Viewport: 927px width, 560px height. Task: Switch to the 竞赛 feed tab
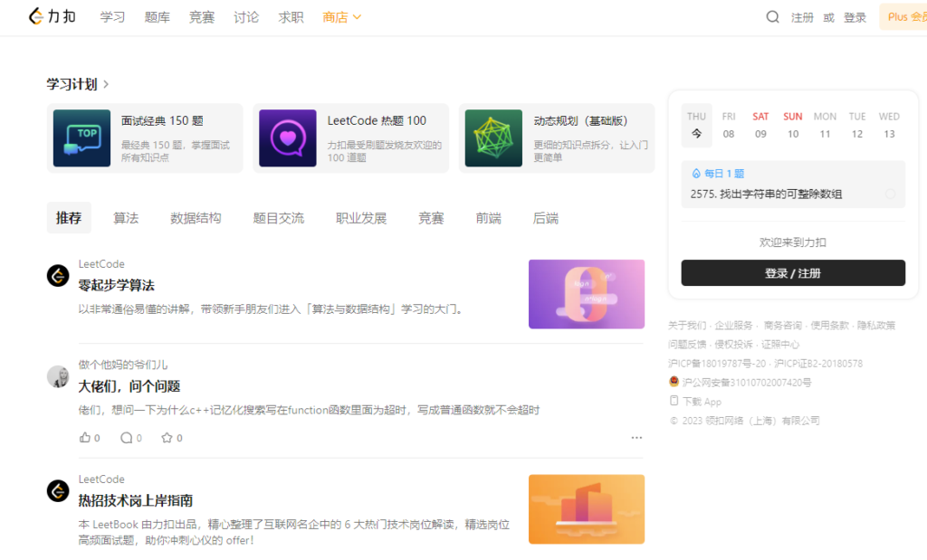tap(431, 218)
